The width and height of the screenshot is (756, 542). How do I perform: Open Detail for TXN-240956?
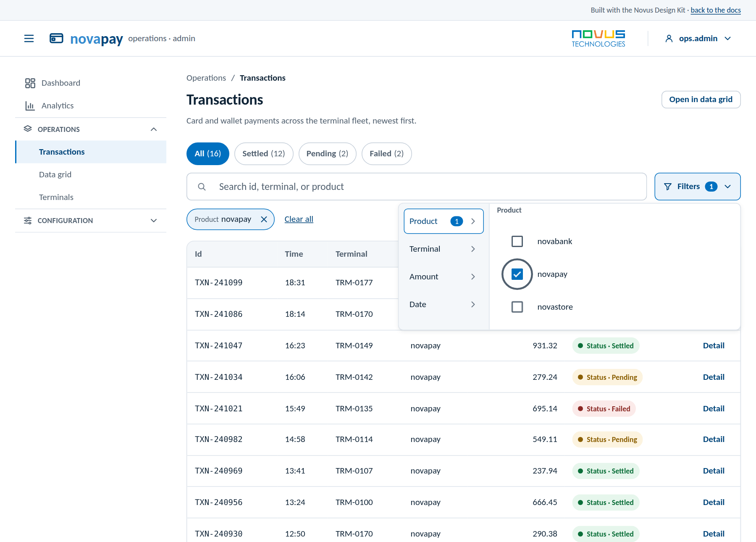pyautogui.click(x=714, y=503)
